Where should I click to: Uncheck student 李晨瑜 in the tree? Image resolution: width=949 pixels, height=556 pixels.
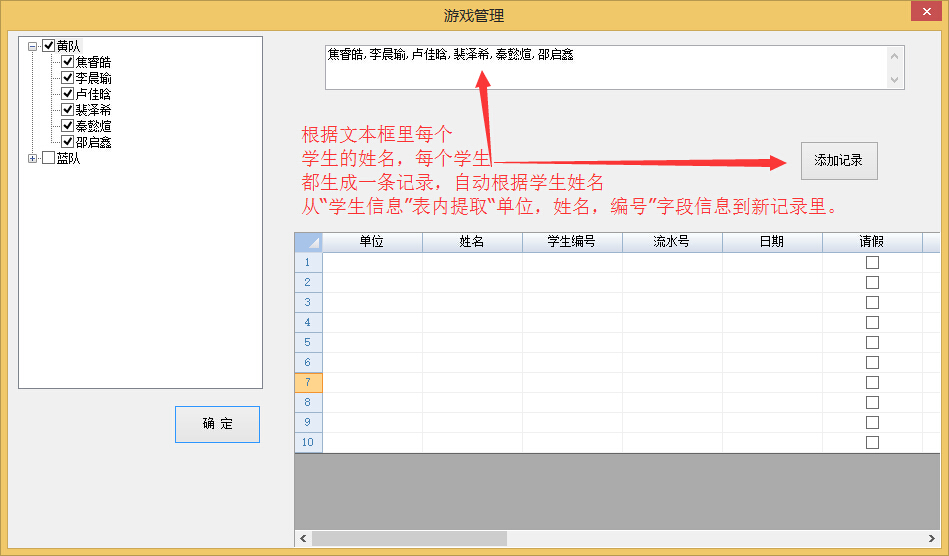68,77
